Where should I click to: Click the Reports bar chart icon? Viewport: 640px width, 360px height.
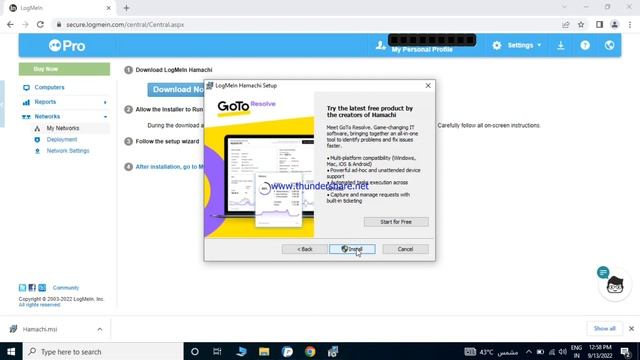coord(26,102)
